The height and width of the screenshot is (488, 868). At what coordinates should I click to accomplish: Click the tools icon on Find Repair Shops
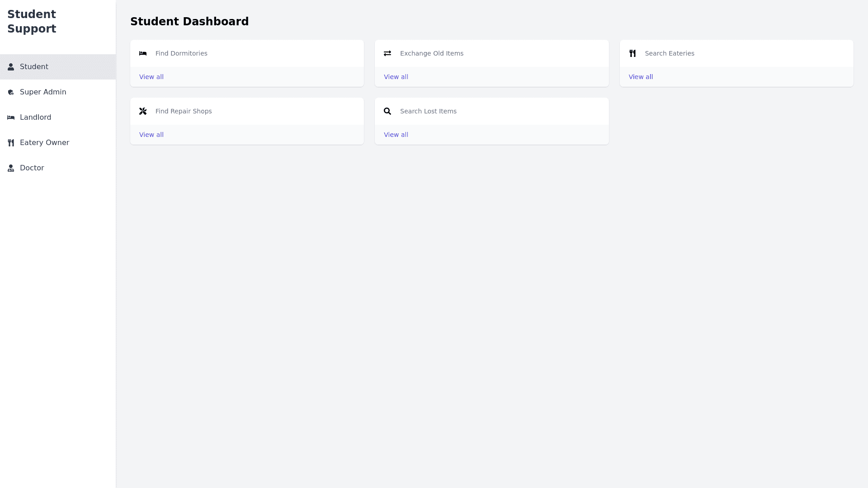[143, 111]
